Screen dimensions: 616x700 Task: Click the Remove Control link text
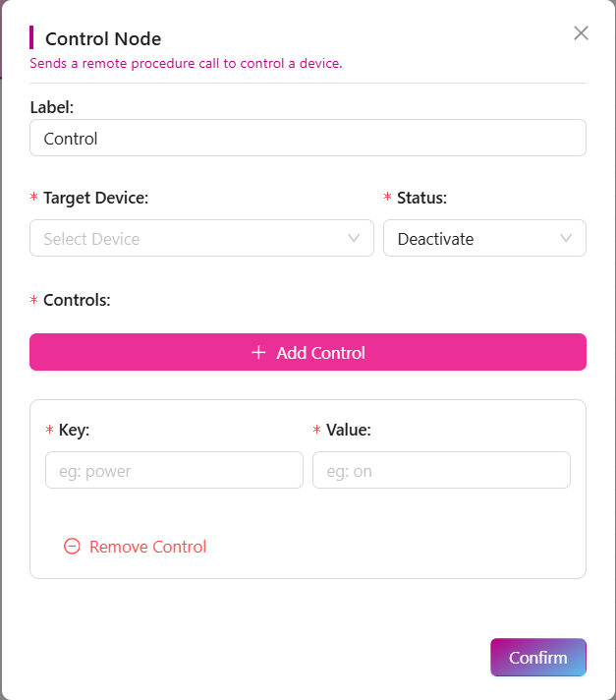(x=147, y=547)
